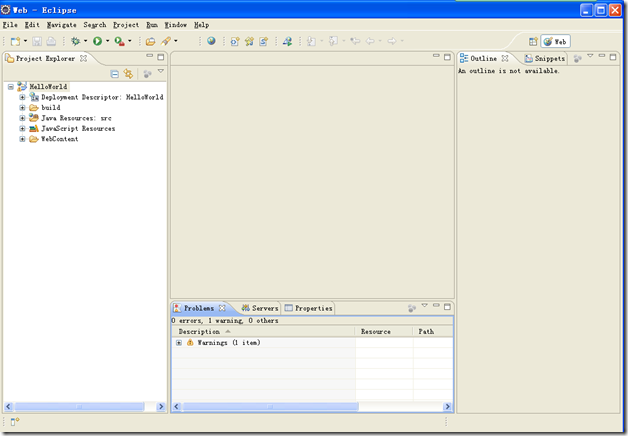Maximize the Project Explorer view
628x436 pixels.
[161, 57]
